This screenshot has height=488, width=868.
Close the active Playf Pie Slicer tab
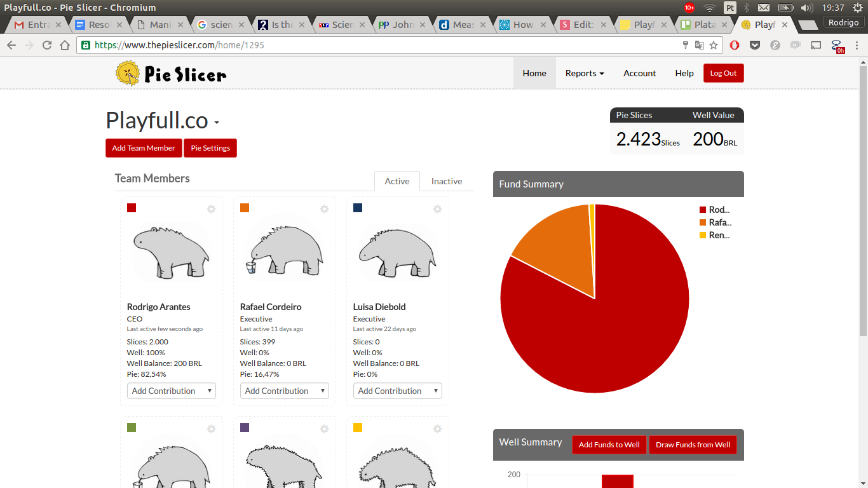785,25
